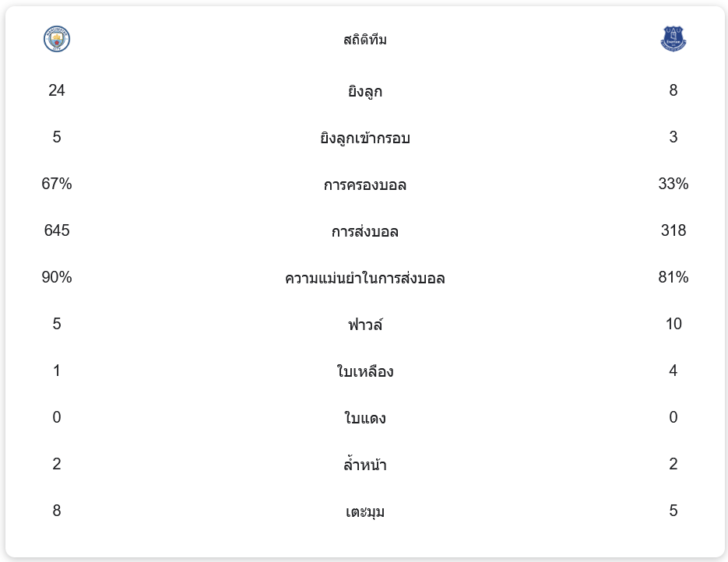Click the การส่งบอล passes label

[x=364, y=231]
